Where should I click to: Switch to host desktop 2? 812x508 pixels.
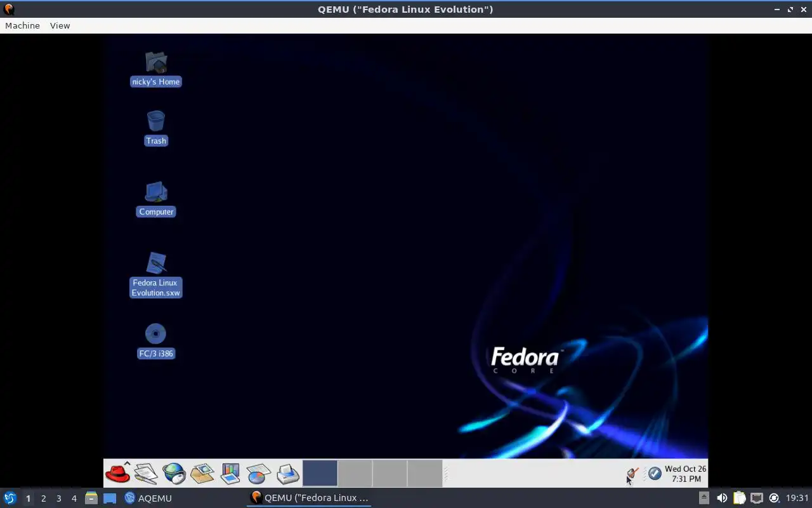point(43,498)
